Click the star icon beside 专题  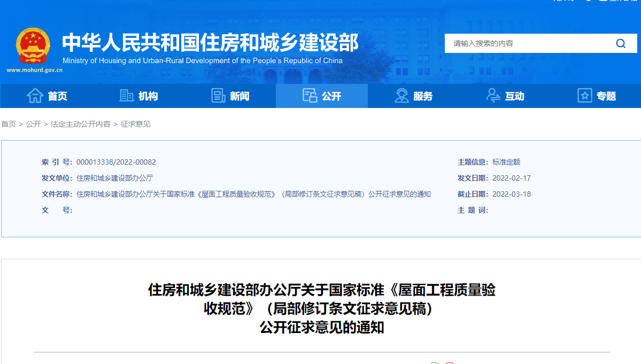(585, 96)
